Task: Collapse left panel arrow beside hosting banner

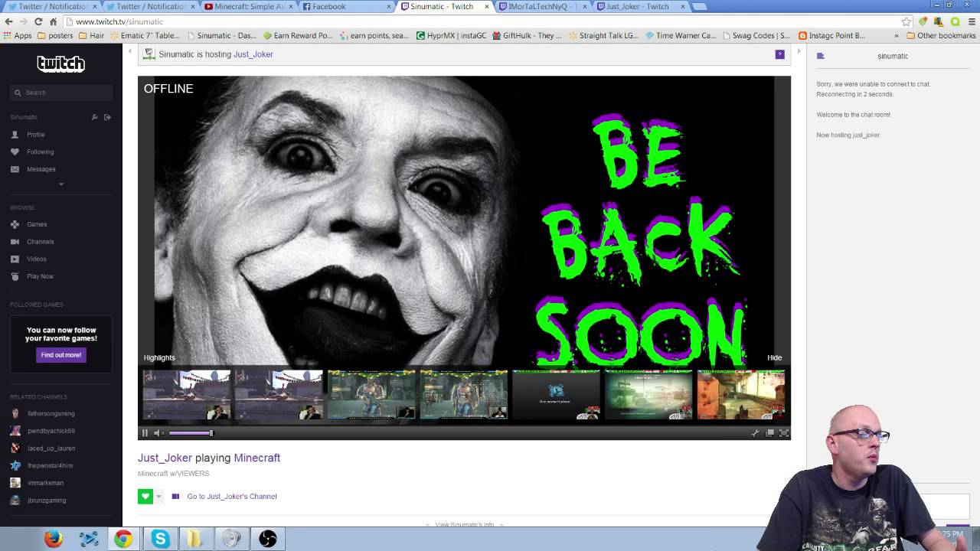Action: click(x=129, y=52)
